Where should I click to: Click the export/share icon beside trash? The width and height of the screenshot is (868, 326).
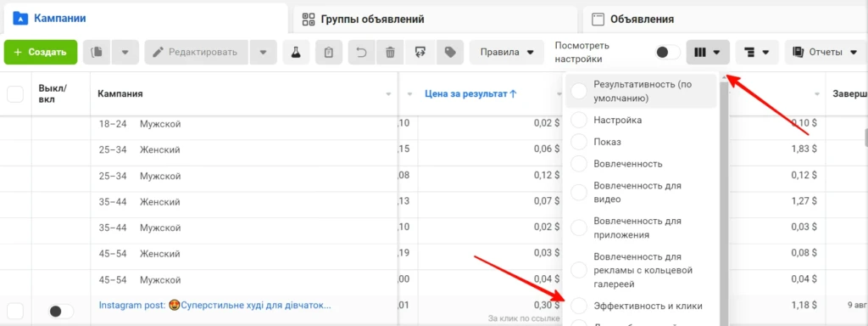click(x=420, y=52)
